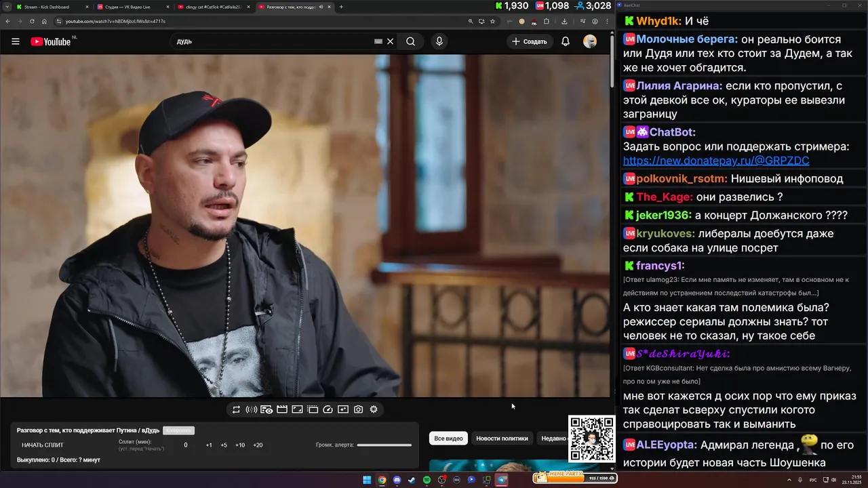Open player enhancer settings gear
This screenshot has width=868, height=488.
tap(374, 409)
